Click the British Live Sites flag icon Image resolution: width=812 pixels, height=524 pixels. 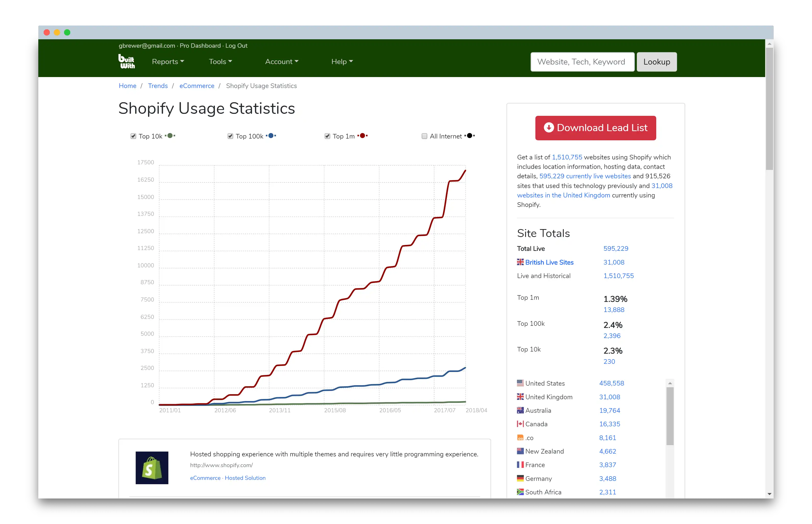click(520, 262)
